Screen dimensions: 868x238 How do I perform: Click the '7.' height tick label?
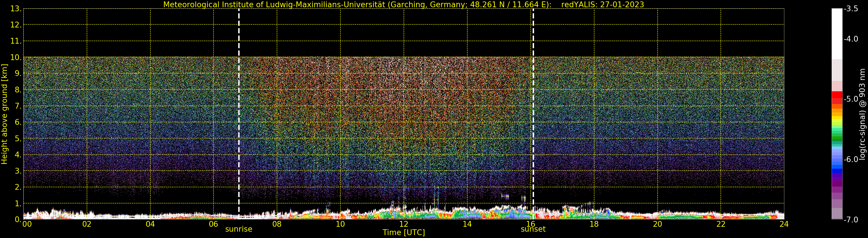[x=18, y=106]
